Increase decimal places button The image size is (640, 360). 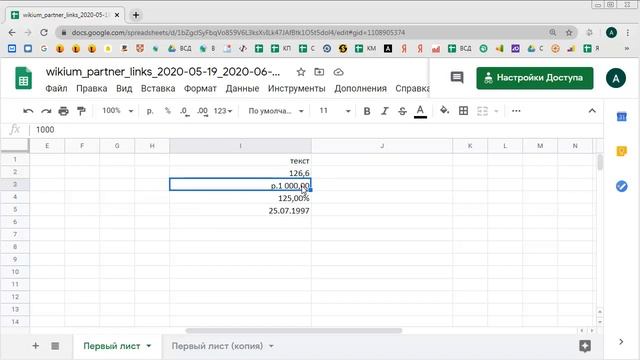pos(202,111)
